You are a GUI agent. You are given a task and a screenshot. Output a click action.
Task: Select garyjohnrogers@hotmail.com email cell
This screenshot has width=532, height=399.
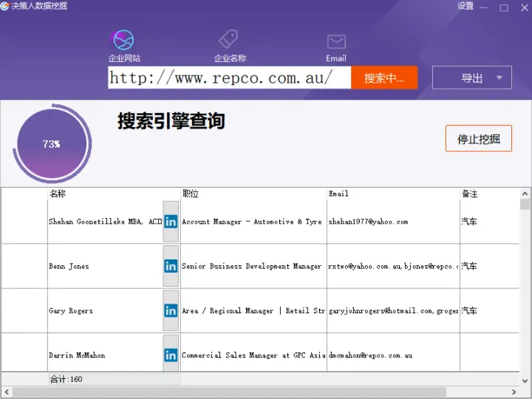point(393,310)
